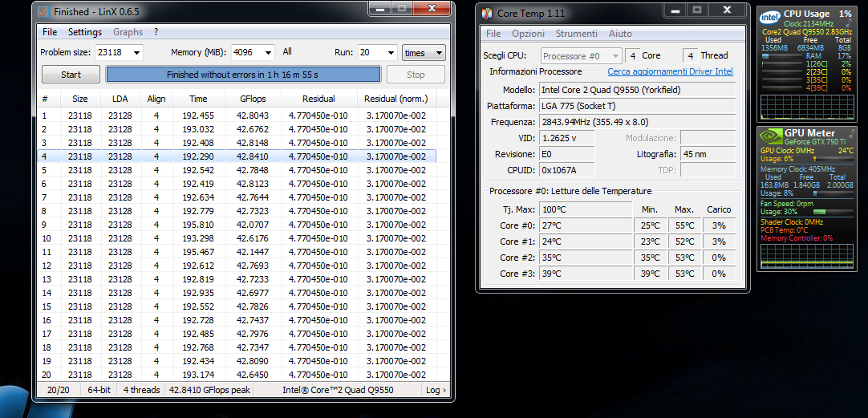Click the Core Temp title bar icon

(487, 14)
